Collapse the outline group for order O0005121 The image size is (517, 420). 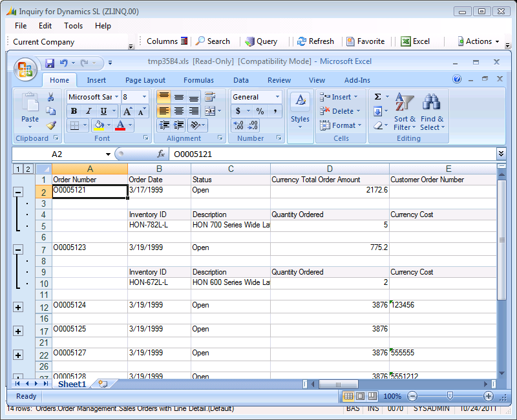point(18,193)
